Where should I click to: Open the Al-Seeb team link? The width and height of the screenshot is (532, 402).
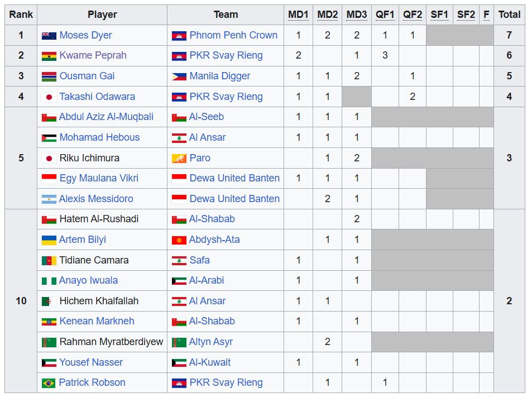pyautogui.click(x=207, y=117)
